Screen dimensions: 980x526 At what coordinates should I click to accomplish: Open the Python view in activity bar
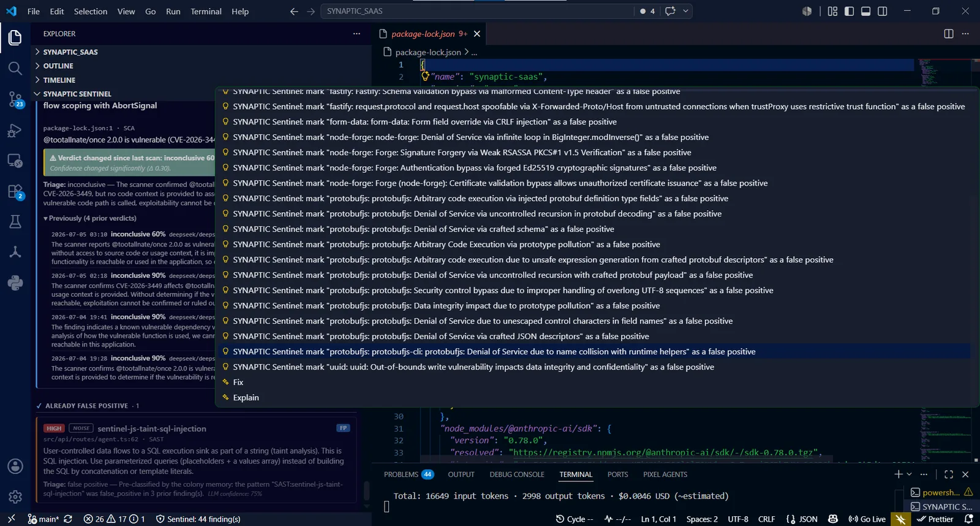(x=15, y=283)
